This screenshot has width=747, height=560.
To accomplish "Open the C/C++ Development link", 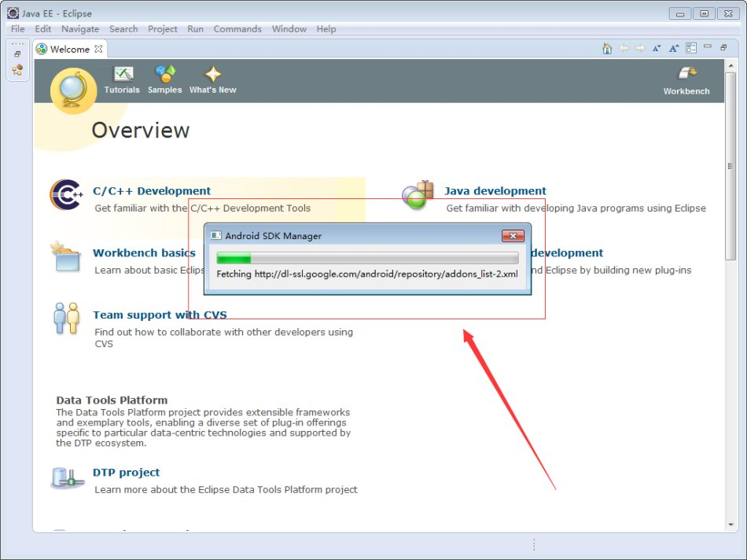I will click(x=152, y=191).
